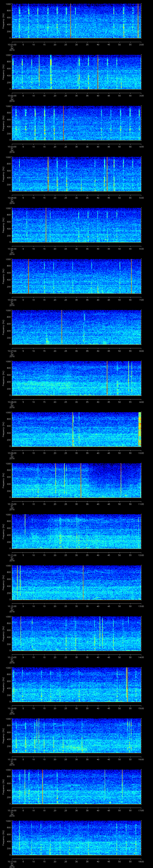Click the 6:00 end time label

point(141,249)
